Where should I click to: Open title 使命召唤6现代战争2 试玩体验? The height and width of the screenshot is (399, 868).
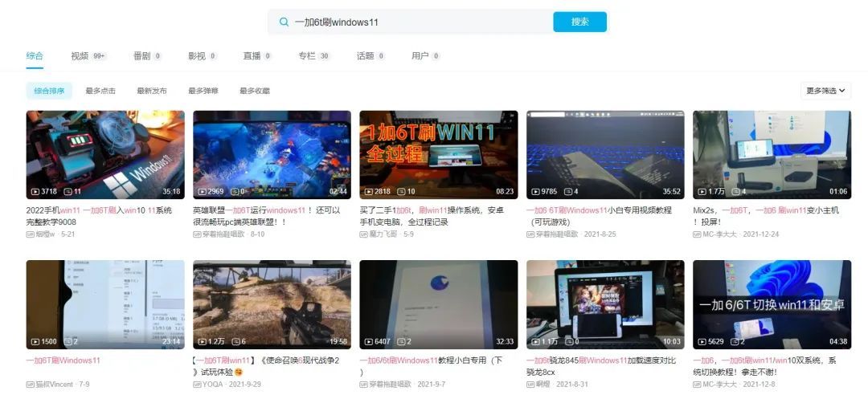click(266, 366)
